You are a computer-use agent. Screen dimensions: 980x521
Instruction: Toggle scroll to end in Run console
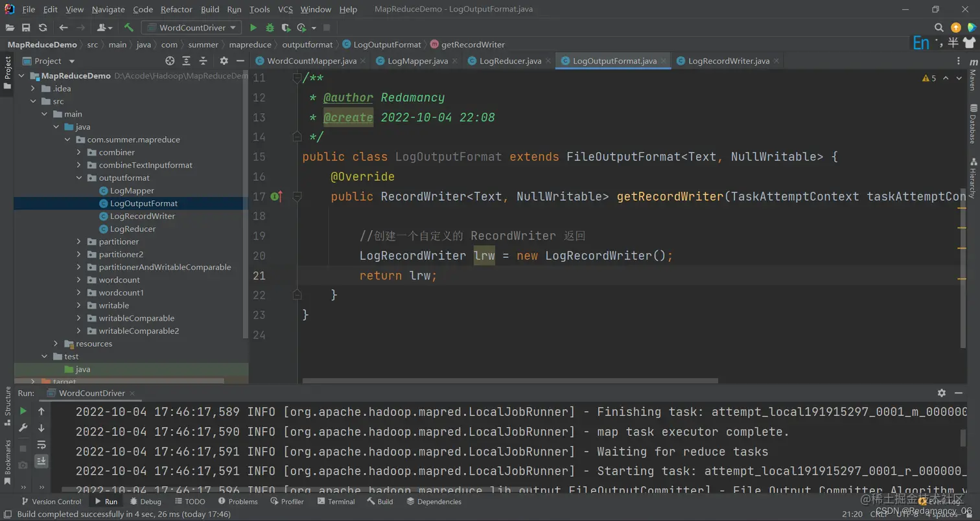point(41,461)
